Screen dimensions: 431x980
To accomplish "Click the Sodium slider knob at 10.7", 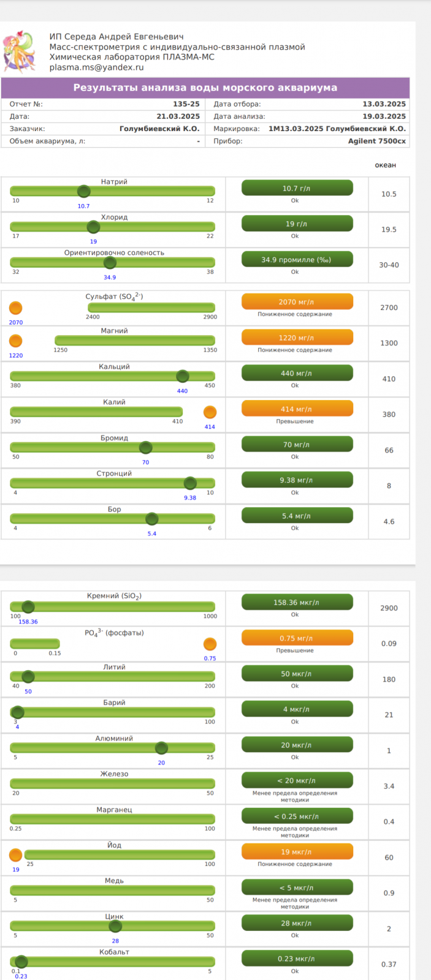I will 84,192.
